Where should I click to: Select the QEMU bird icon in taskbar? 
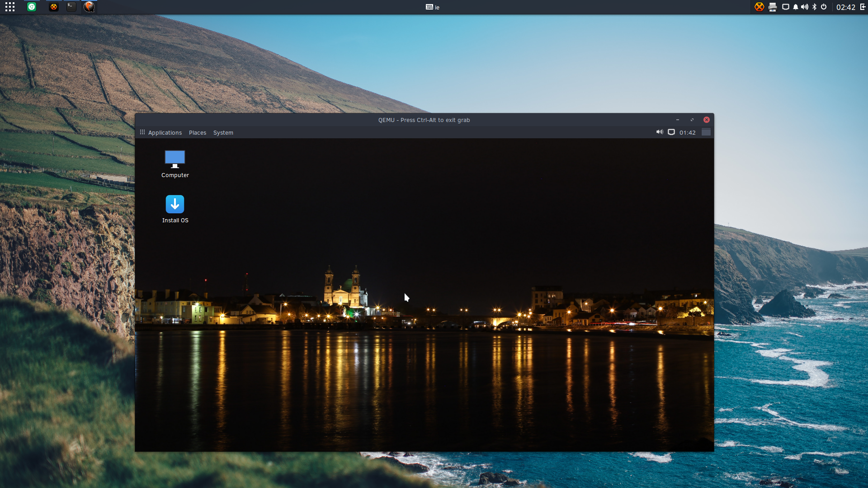[90, 7]
